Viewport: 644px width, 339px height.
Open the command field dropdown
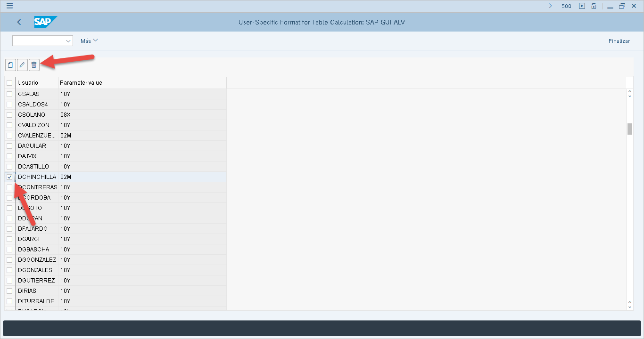click(69, 40)
